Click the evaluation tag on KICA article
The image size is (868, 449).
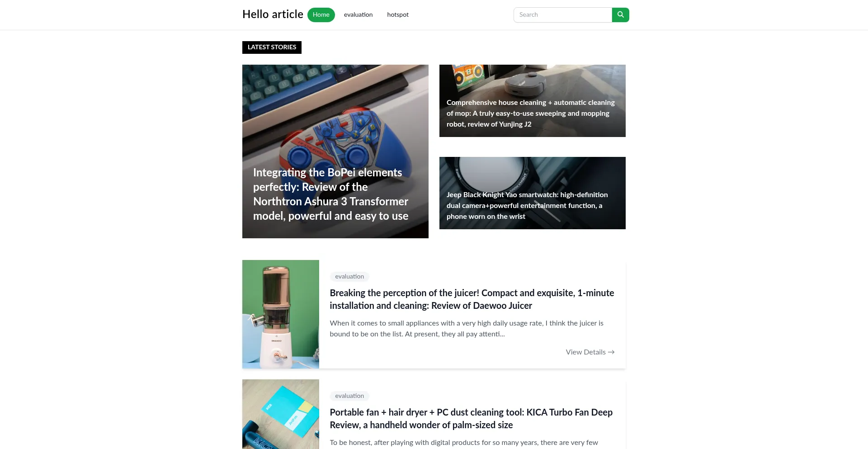click(x=349, y=396)
